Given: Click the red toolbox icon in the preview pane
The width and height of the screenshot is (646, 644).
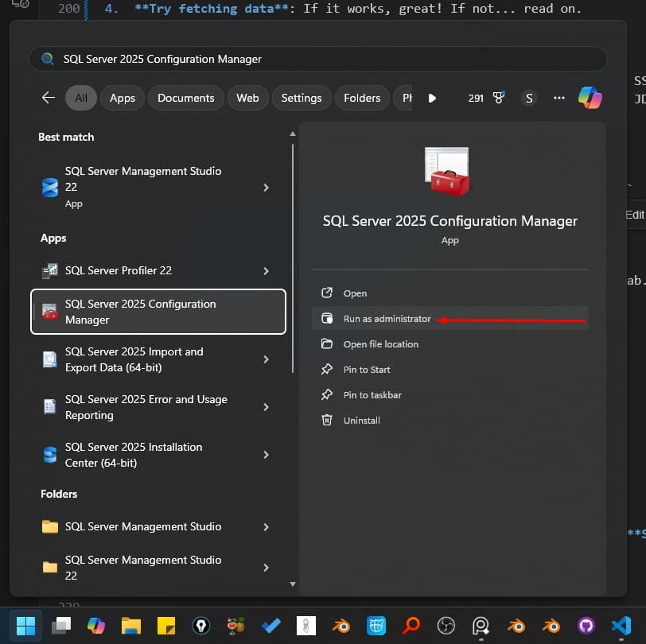Looking at the screenshot, I should [x=447, y=169].
